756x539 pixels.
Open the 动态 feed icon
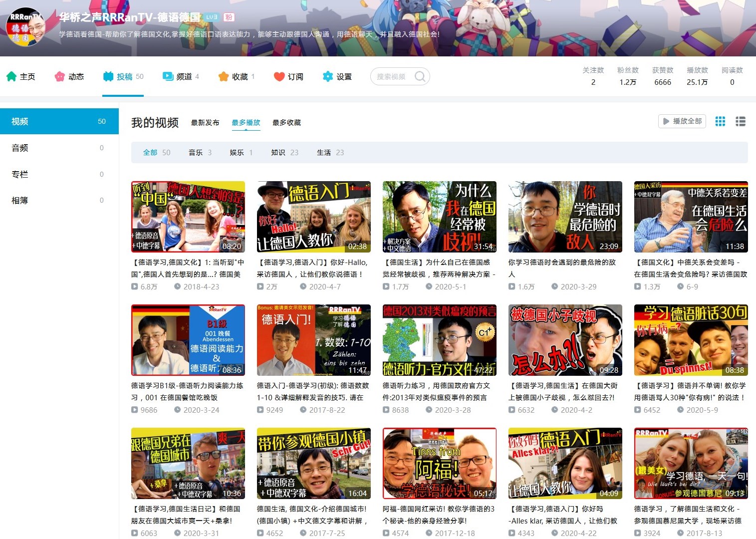tap(60, 76)
